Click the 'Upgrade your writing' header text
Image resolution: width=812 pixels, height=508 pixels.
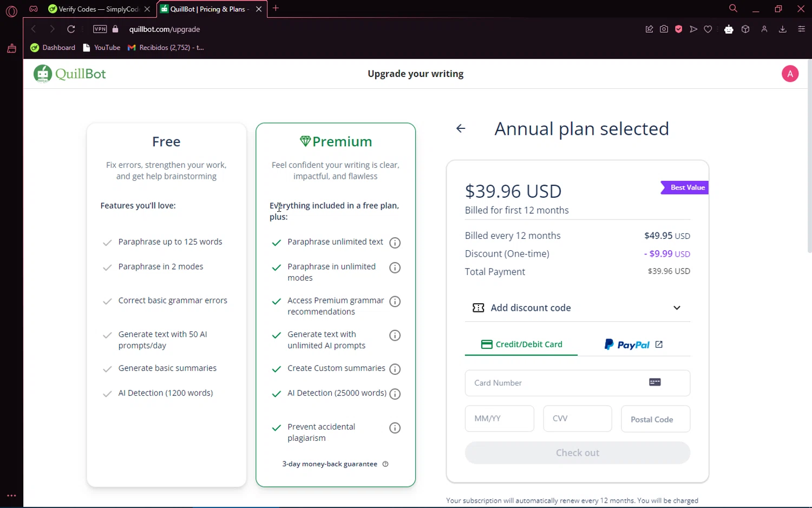click(x=415, y=74)
